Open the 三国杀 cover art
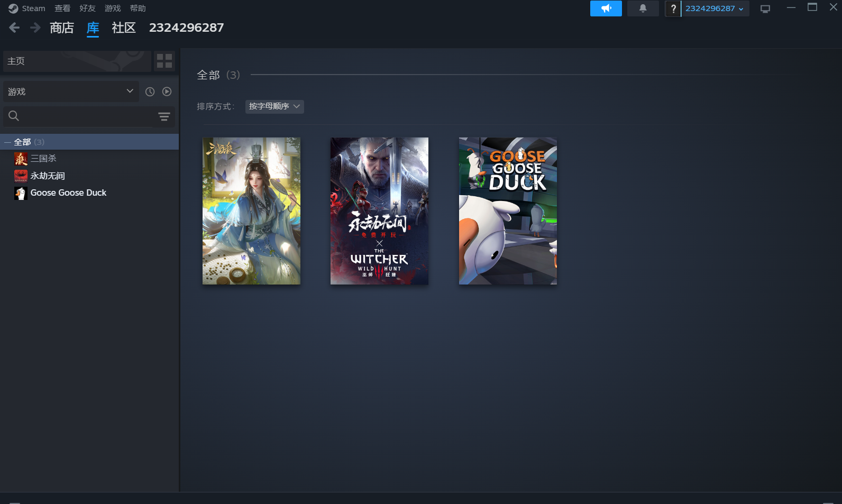Viewport: 842px width, 504px height. point(251,211)
